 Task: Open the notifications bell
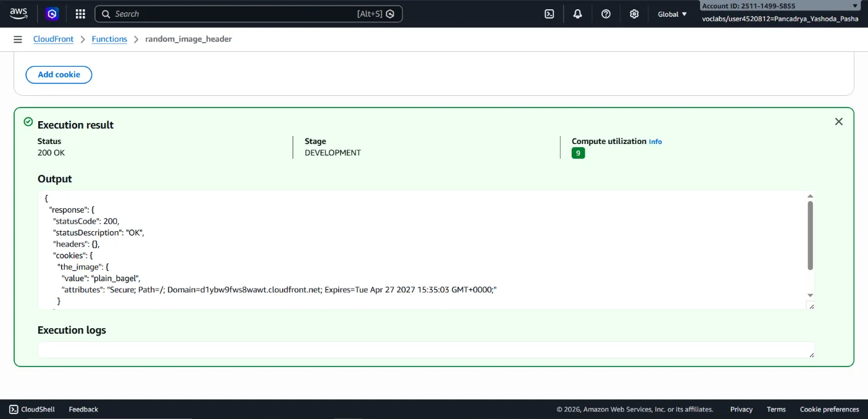click(x=578, y=14)
